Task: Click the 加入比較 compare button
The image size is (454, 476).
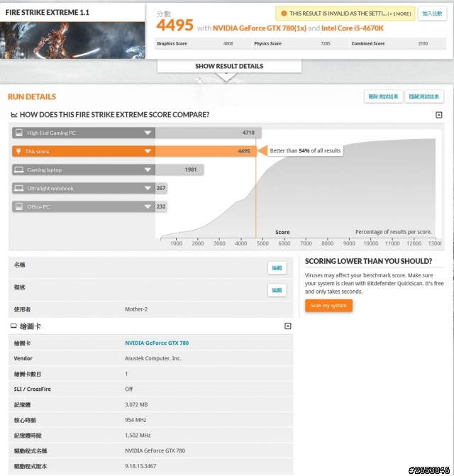Action: 432,13
